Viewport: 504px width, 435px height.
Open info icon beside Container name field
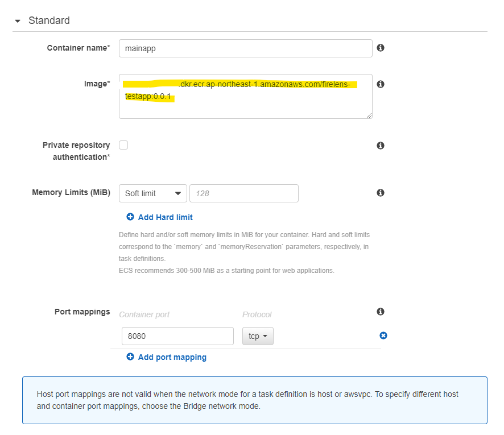(x=381, y=48)
